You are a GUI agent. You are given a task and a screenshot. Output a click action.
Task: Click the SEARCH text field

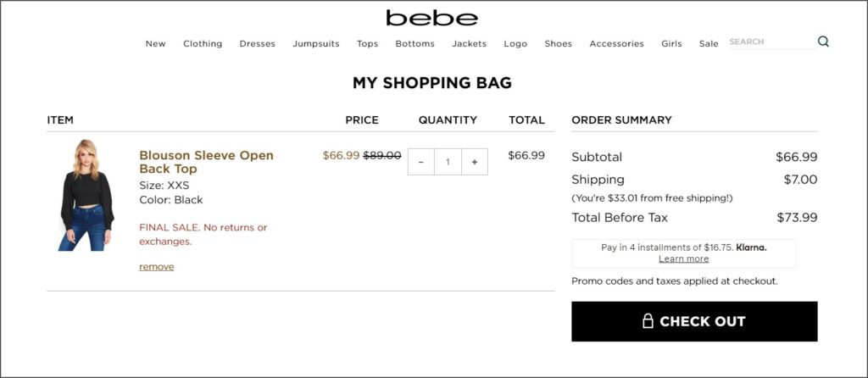(x=772, y=42)
